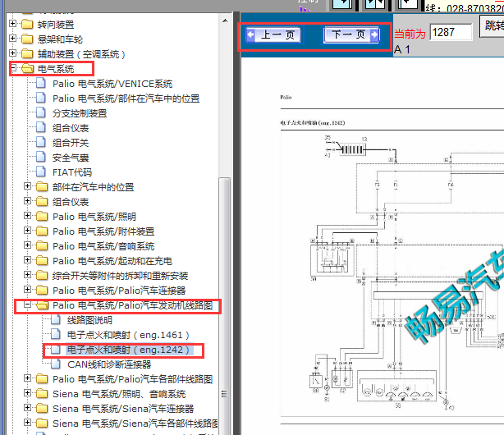This screenshot has width=504, height=435.
Task: Click the folder icon beside Palio汽车各部件线路图
Action: click(42, 379)
